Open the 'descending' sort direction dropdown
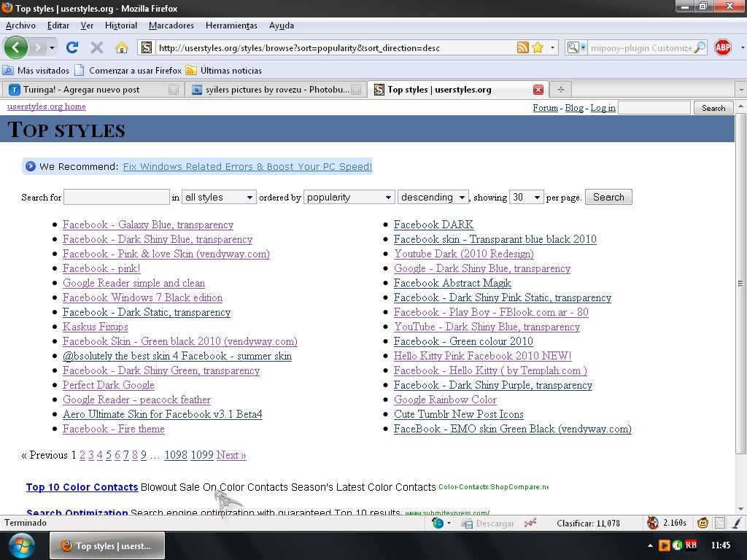 point(433,197)
